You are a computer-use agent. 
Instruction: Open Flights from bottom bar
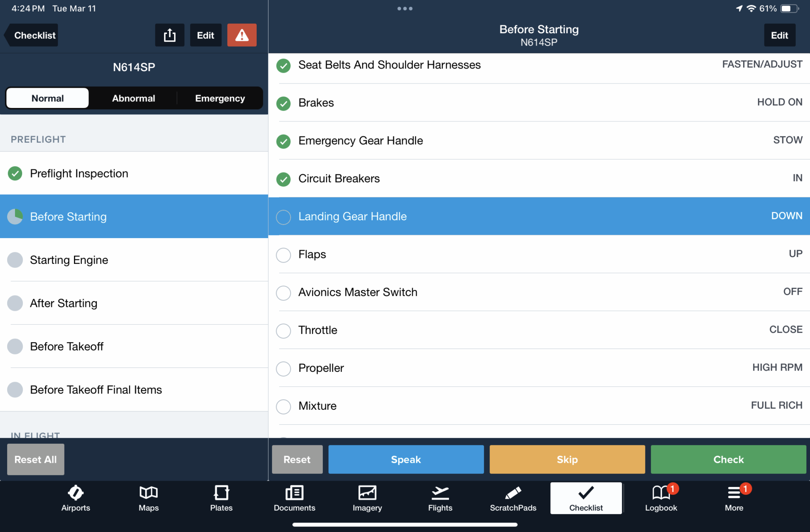[440, 498]
